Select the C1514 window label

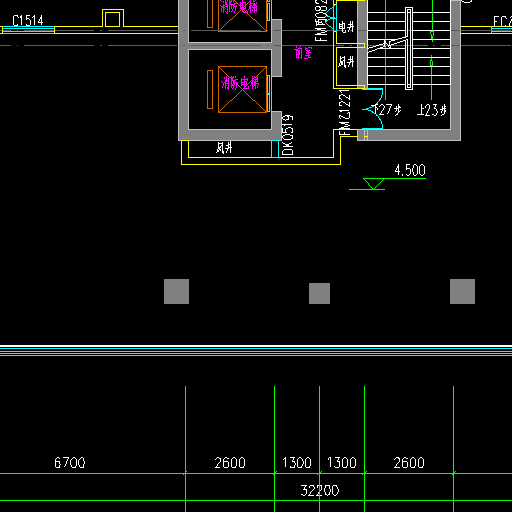28,21
